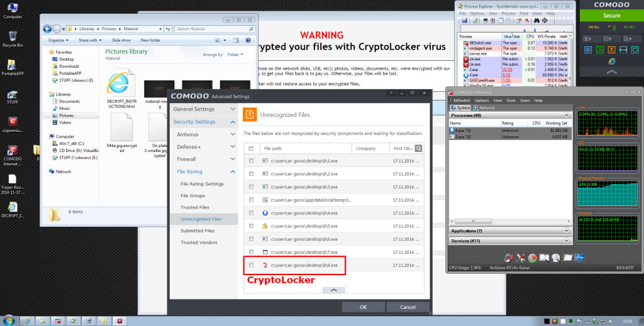The height and width of the screenshot is (326, 644).
Task: Expand the Firewall section
Action: [x=204, y=159]
